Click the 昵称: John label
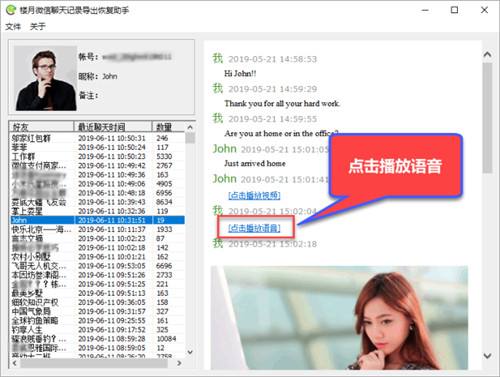The width and height of the screenshot is (500, 377). [98, 76]
